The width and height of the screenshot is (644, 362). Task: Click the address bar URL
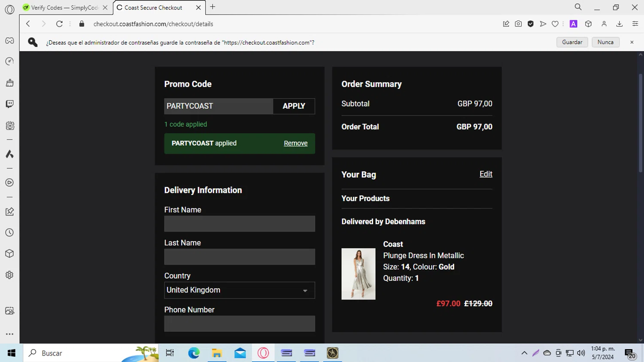click(153, 24)
